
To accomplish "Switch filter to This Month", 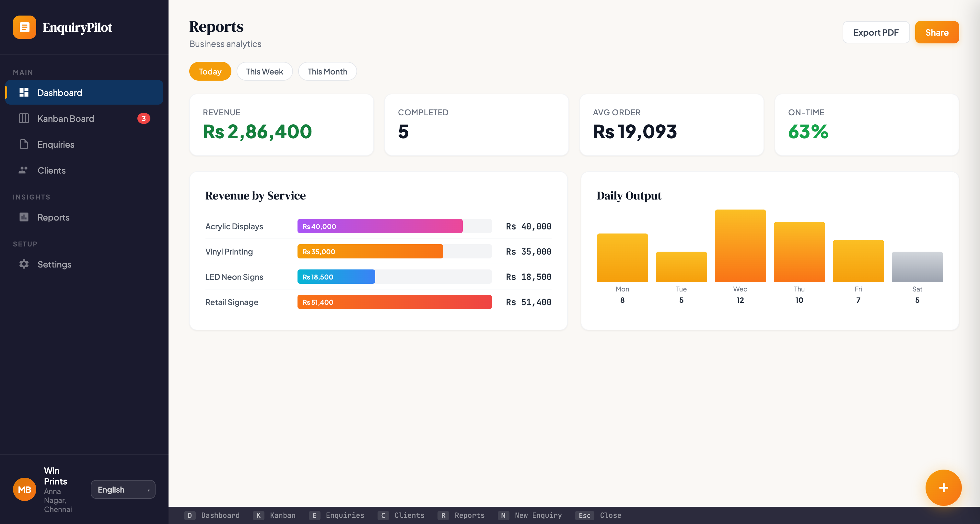I will tap(327, 72).
